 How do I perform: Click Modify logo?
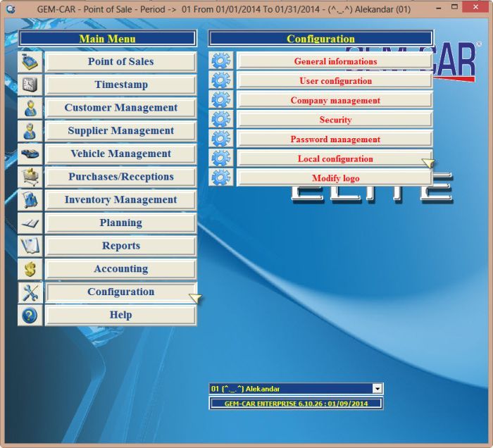(x=335, y=178)
